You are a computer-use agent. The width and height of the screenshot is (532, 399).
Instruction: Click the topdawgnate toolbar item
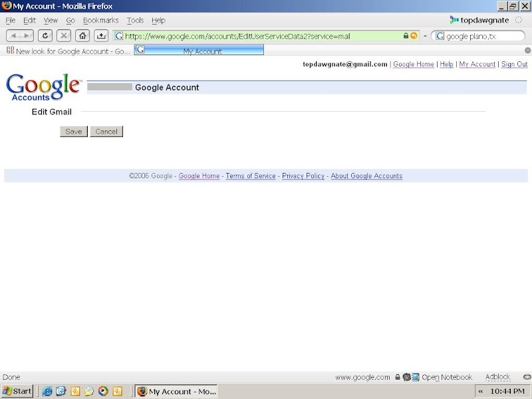(479, 21)
